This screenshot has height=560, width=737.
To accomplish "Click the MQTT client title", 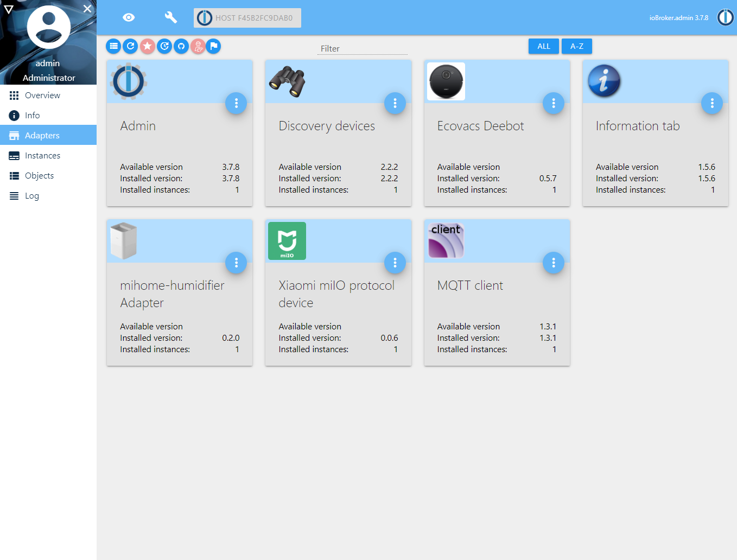I will pos(470,285).
